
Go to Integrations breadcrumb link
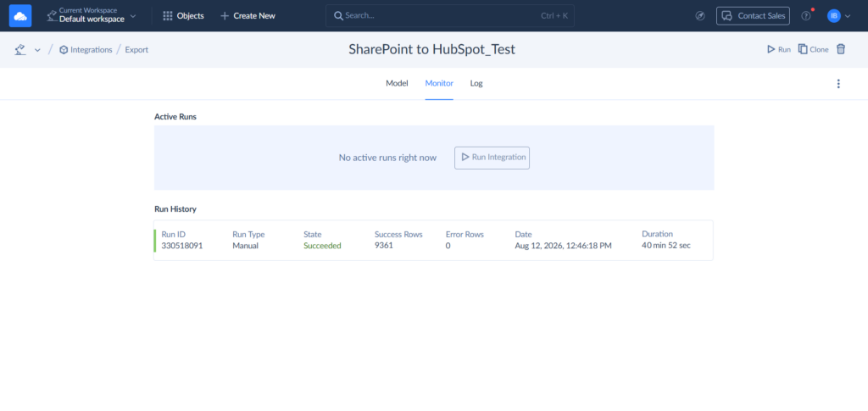[x=92, y=50]
